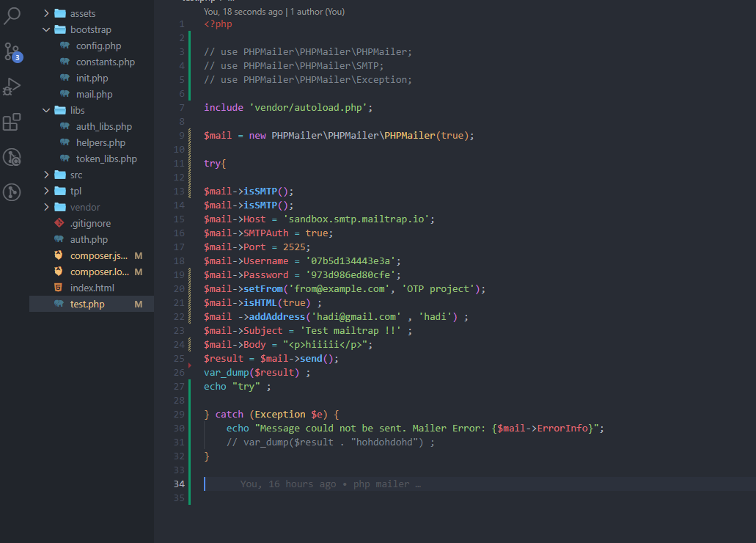Click the composer icon beside composer.js...
This screenshot has height=543, width=756.
tap(59, 256)
